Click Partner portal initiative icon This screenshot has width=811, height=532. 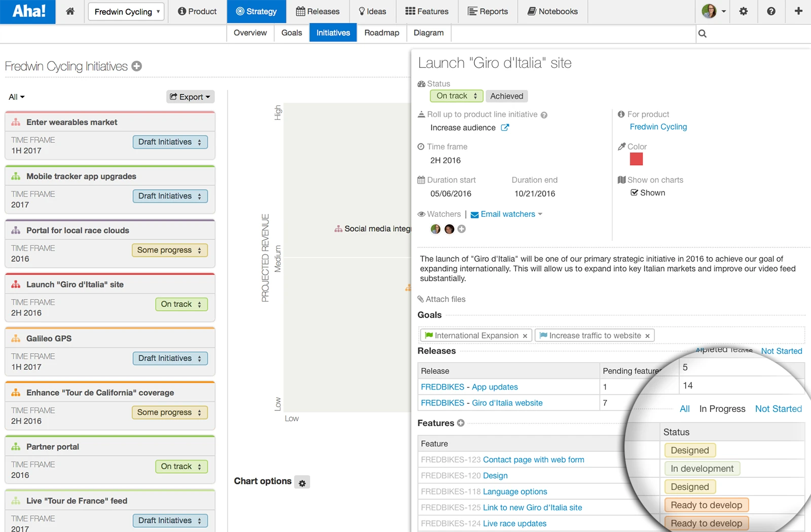pos(16,446)
